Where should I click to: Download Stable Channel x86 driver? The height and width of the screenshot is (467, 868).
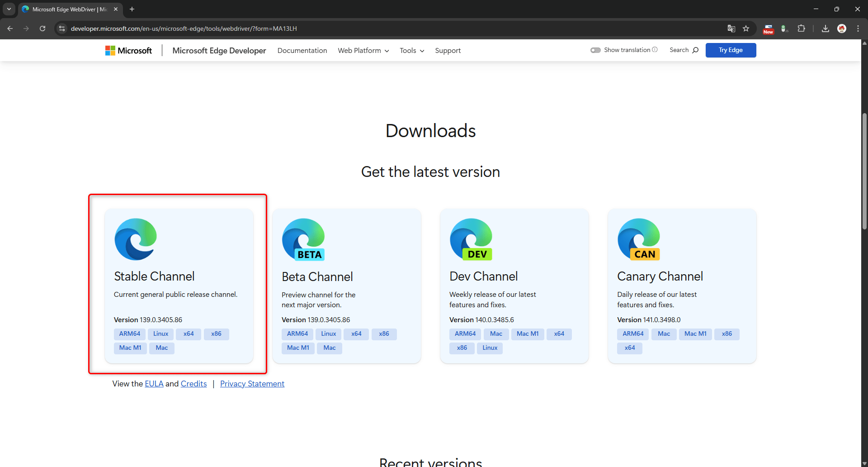[216, 334]
